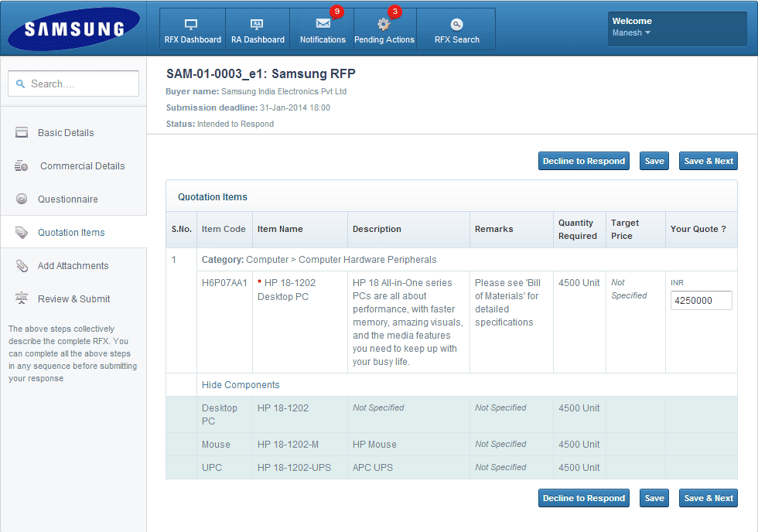This screenshot has height=532, width=758.
Task: Click inside the sidebar Search box
Action: pyautogui.click(x=73, y=83)
